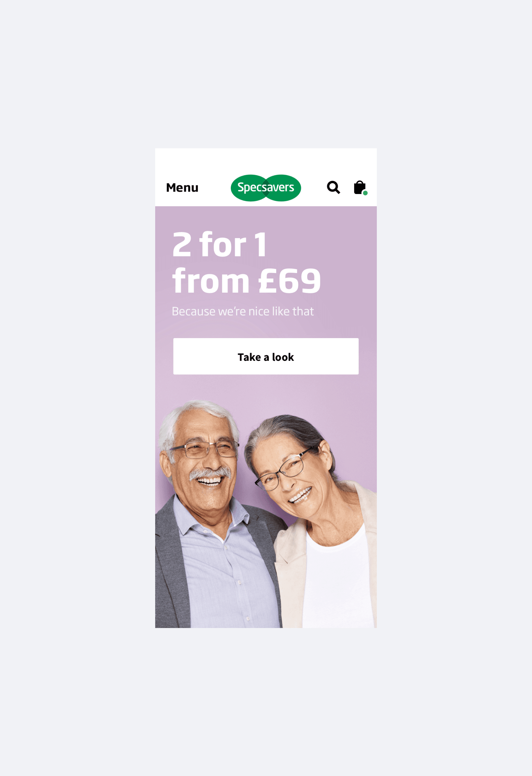Tap the green dot on the bag

coord(365,193)
